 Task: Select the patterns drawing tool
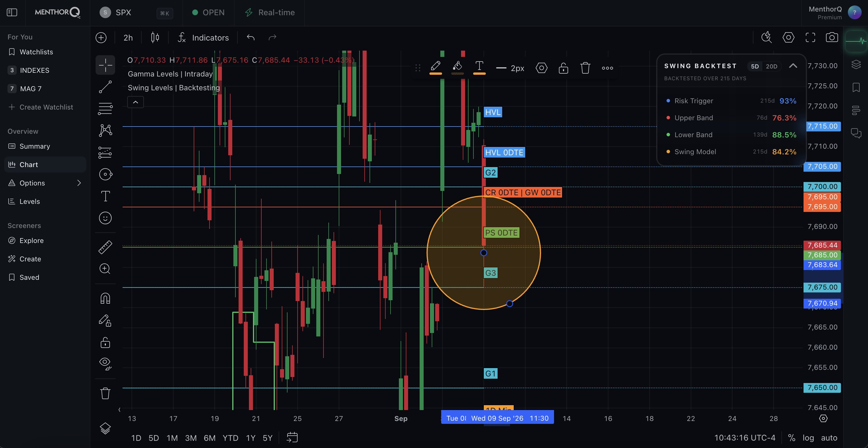point(105,130)
